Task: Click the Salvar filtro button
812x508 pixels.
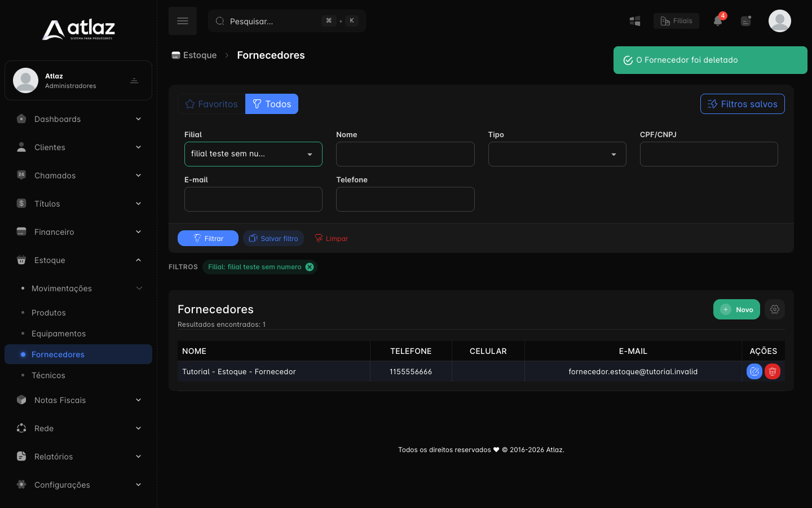Action: coord(273,238)
